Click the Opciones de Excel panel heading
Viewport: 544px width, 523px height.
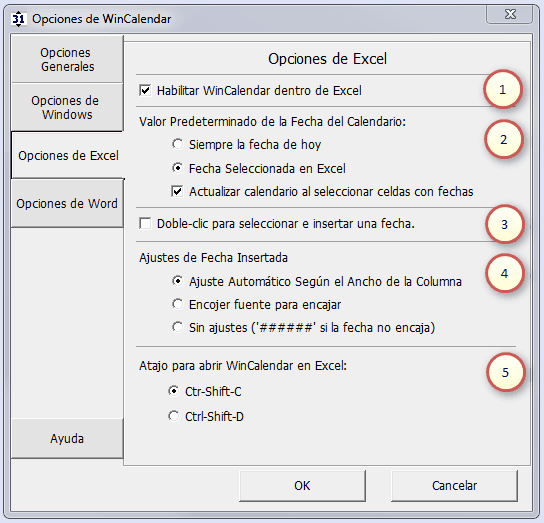(327, 59)
